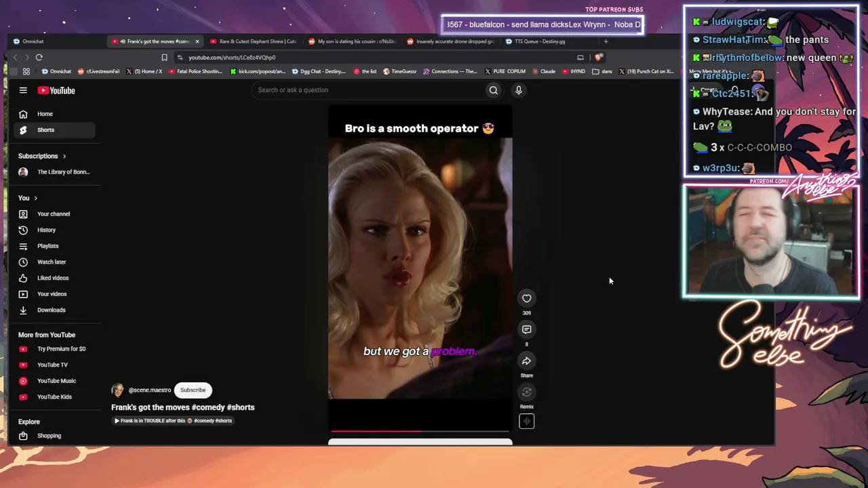The height and width of the screenshot is (488, 868).
Task: Open Dgg Chat - Destiny bookmark
Action: [x=319, y=71]
